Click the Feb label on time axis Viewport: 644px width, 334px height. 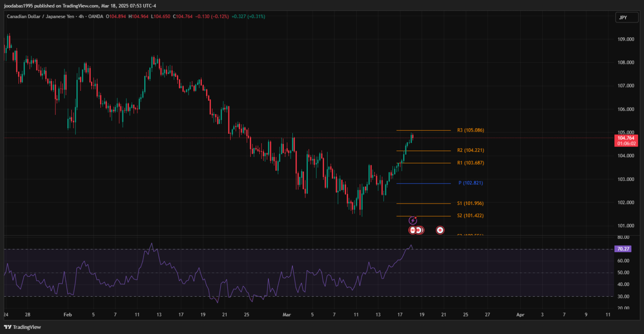click(68, 315)
